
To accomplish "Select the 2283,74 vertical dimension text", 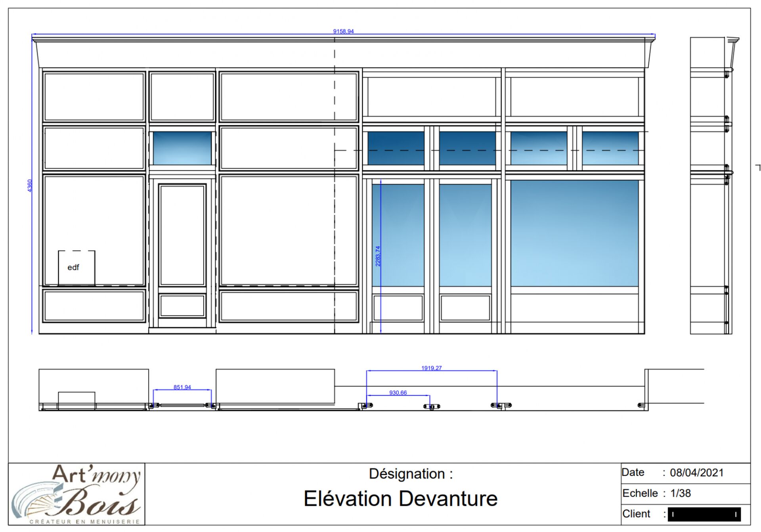I will (378, 256).
